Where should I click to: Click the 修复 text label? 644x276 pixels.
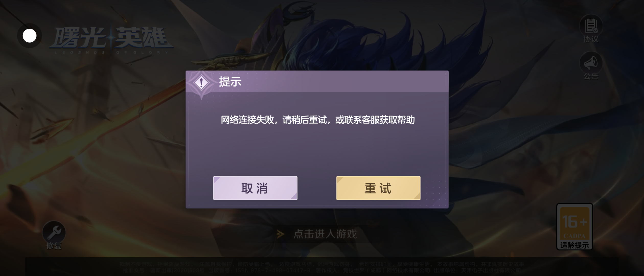tap(54, 246)
